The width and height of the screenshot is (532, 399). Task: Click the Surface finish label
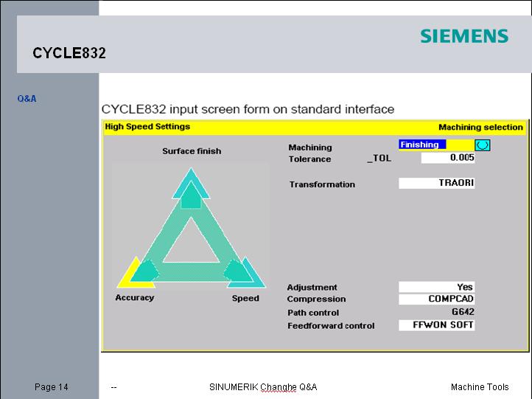tap(192, 151)
